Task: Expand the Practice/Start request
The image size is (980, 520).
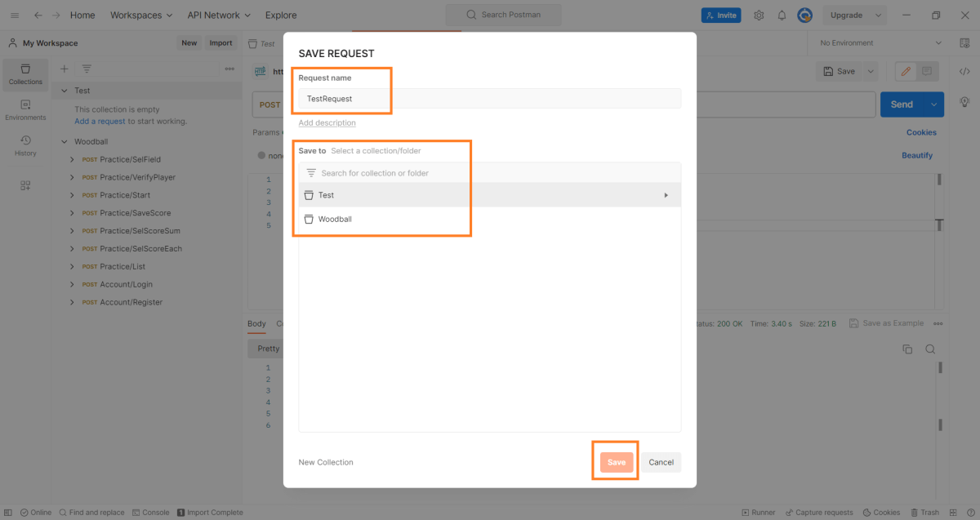Action: click(x=72, y=195)
